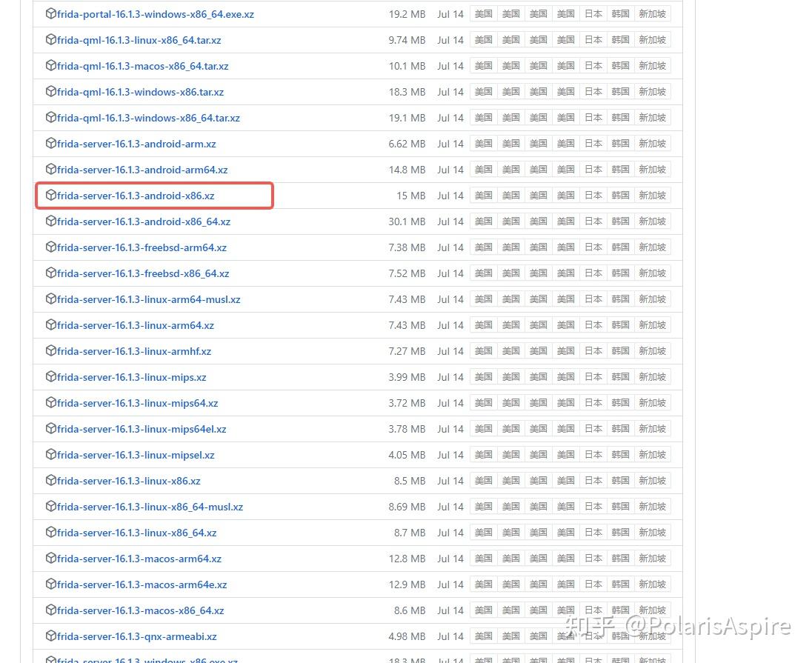Click the 6.62 MB file size value
The height and width of the screenshot is (663, 812).
[407, 144]
